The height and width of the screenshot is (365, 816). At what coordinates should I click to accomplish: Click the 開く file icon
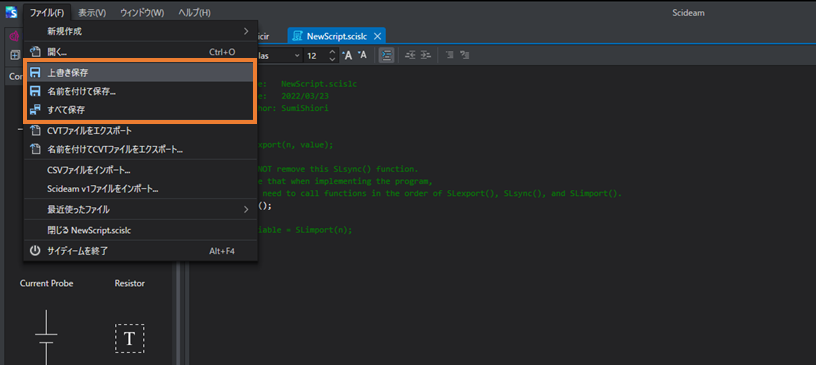click(x=35, y=52)
